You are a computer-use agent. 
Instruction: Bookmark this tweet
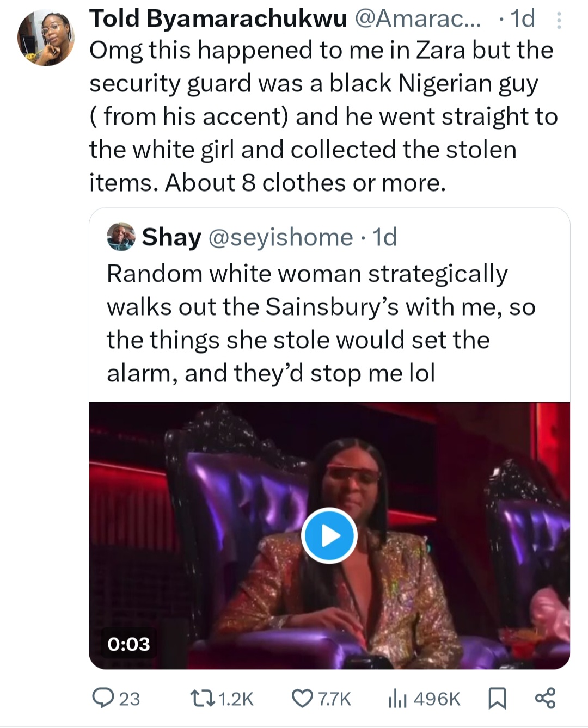pos(497,699)
